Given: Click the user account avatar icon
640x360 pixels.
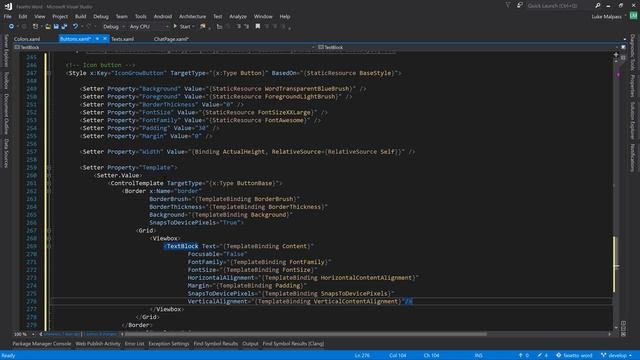Looking at the screenshot, I should tap(633, 16).
